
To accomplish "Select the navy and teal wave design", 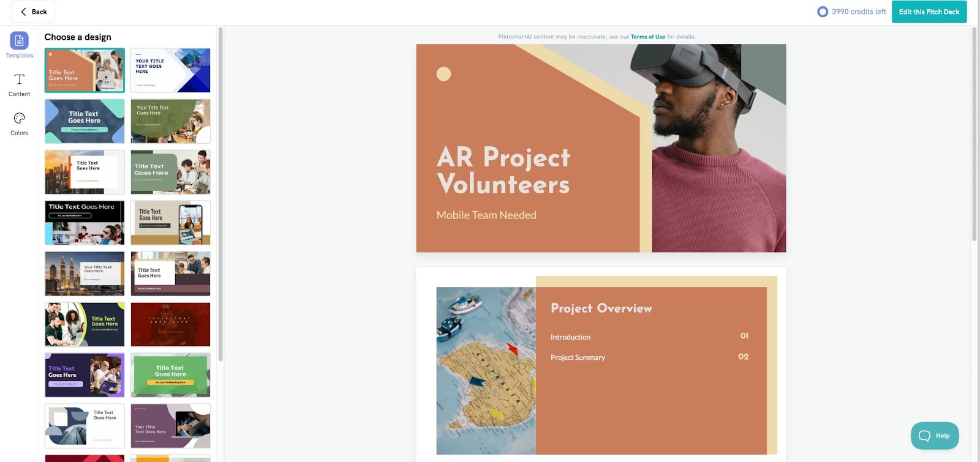I will [x=85, y=121].
